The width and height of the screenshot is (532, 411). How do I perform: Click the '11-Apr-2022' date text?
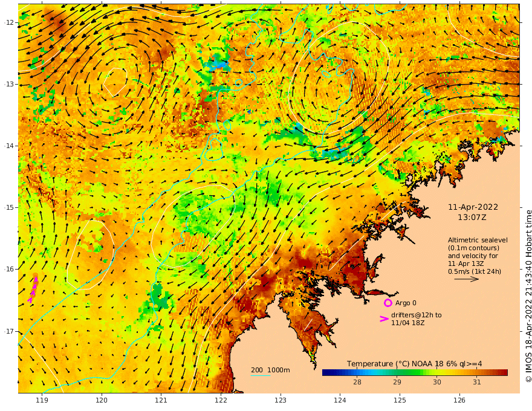click(473, 207)
